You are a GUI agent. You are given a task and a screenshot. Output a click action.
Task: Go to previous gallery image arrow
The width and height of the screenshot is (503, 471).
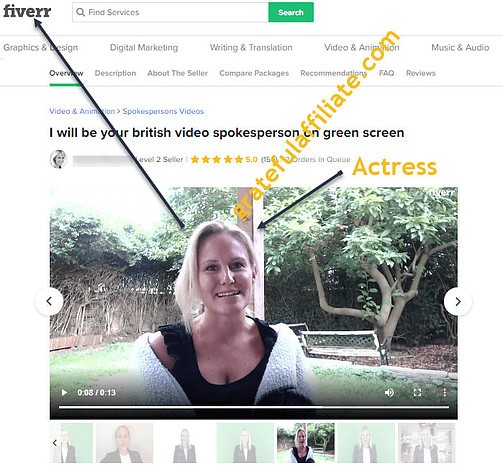[49, 301]
